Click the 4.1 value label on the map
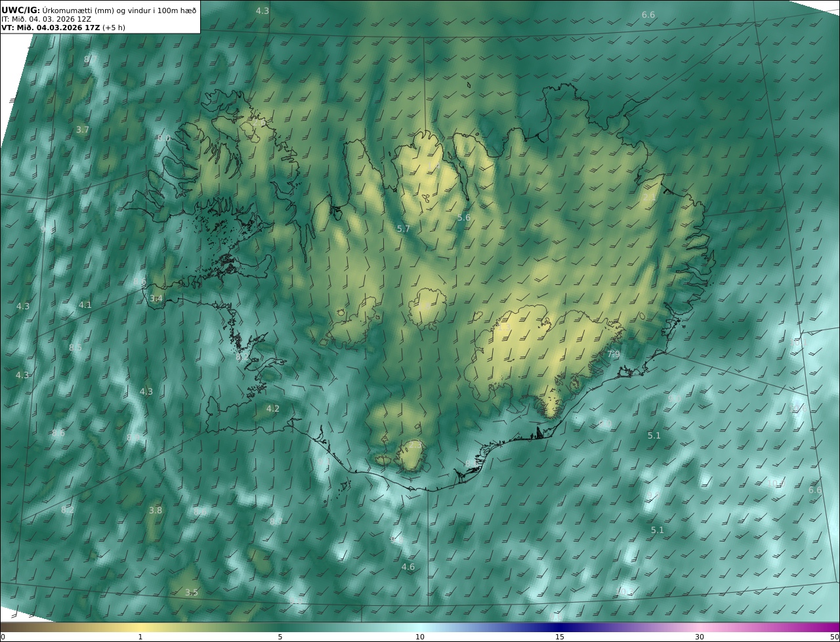This screenshot has height=642, width=840. (x=85, y=305)
